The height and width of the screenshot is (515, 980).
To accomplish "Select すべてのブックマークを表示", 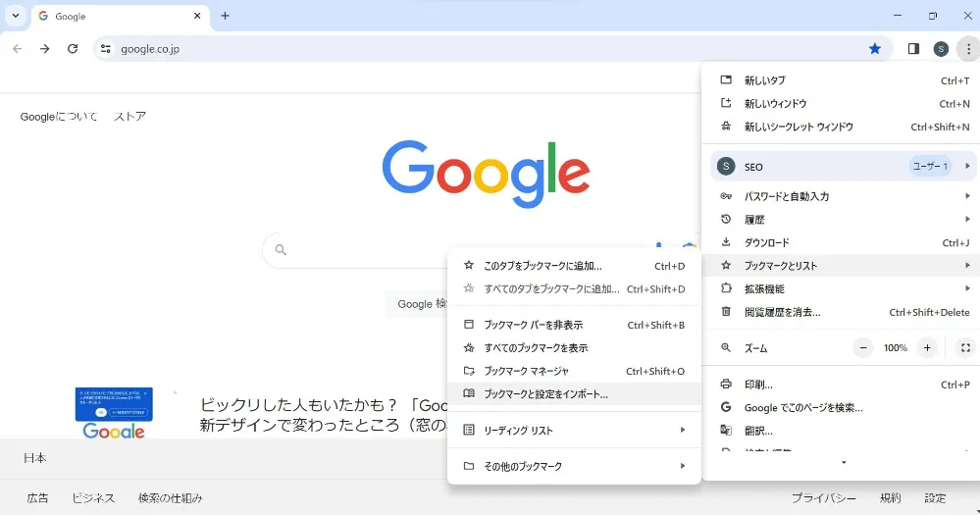I will 575,348.
